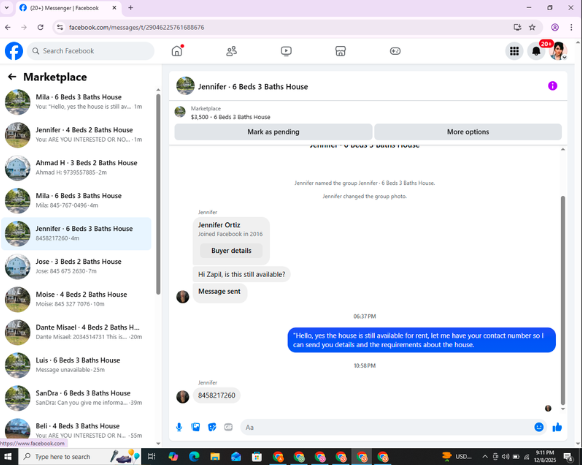This screenshot has height=465, width=582.
Task: Open Ahmad H 3 Beds 2 Baths House chat
Action: (76, 168)
